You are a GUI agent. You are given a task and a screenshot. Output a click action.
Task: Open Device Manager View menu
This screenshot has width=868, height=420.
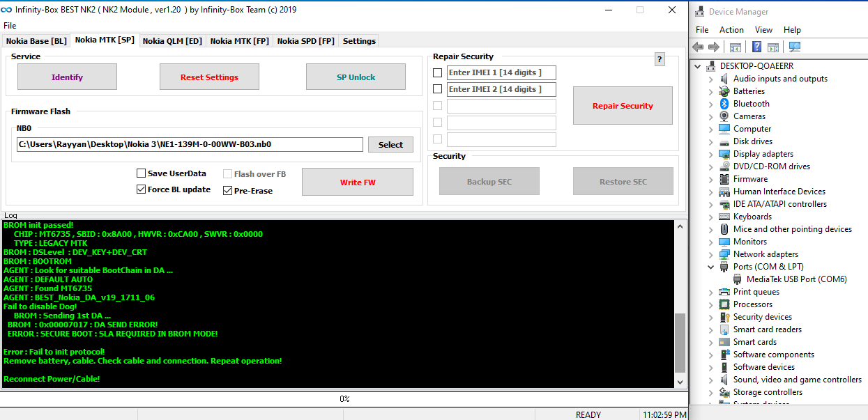point(763,30)
